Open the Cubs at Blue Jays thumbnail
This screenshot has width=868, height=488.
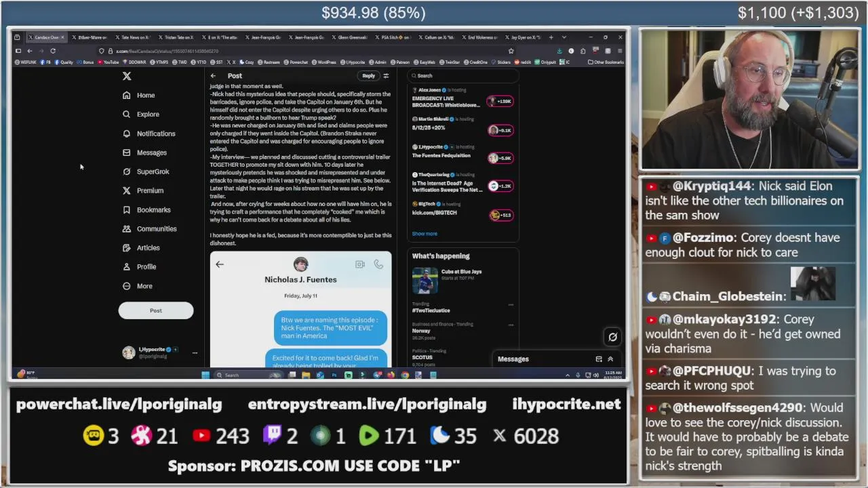tap(425, 279)
